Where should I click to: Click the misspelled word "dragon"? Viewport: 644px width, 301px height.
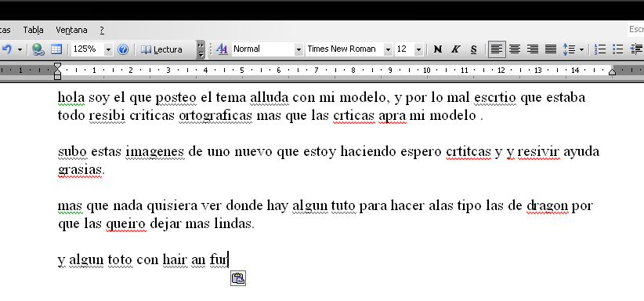(548, 205)
